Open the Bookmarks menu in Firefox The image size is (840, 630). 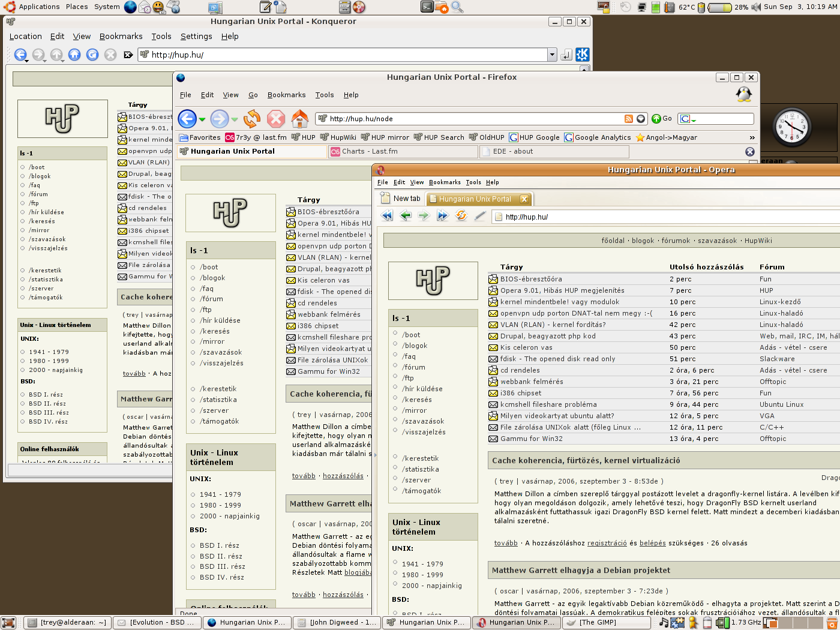[286, 95]
